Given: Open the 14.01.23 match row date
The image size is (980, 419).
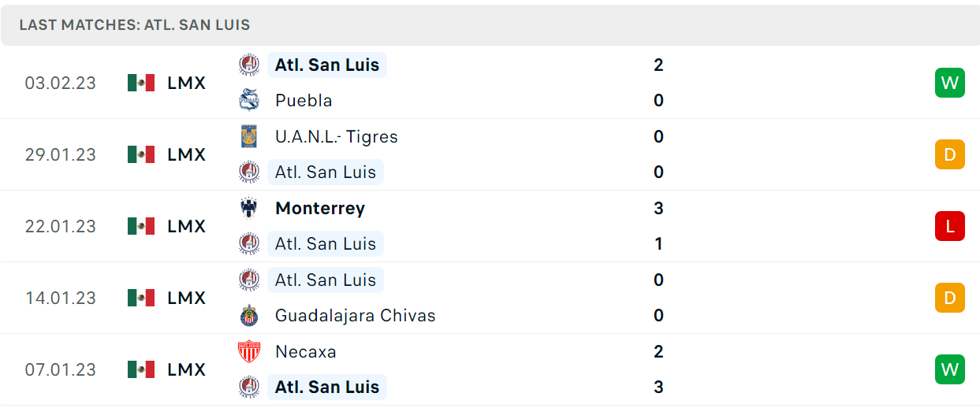Looking at the screenshot, I should click(61, 298).
